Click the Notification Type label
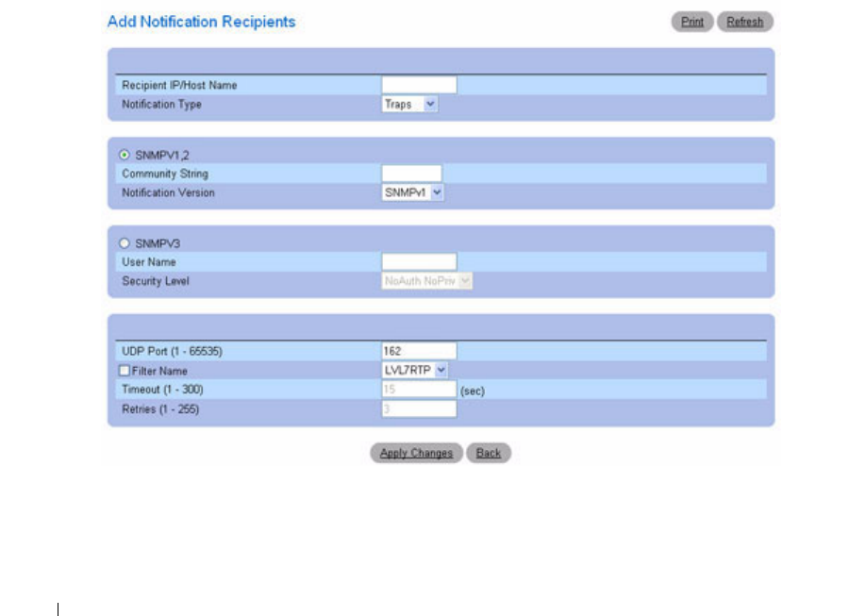This screenshot has width=849, height=616. click(x=161, y=104)
